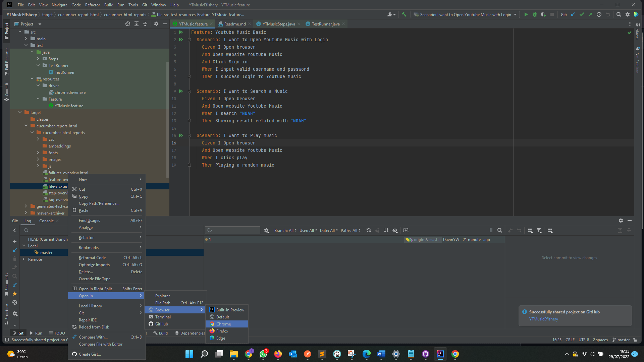This screenshot has height=362, width=644.
Task: Open Date: All filter dropdown
Action: coord(329,230)
